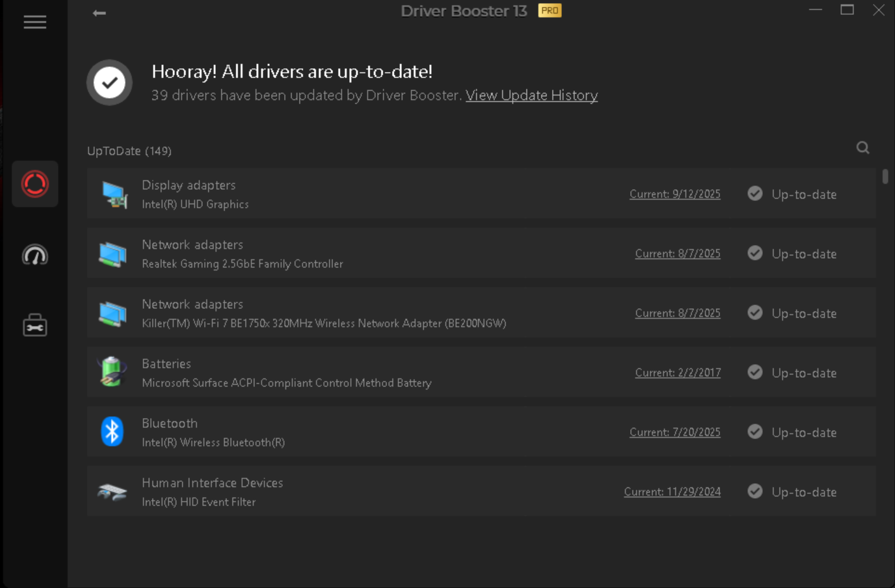895x588 pixels.
Task: Select Intel(R) Wireless Bluetooth(R) text
Action: 213,442
